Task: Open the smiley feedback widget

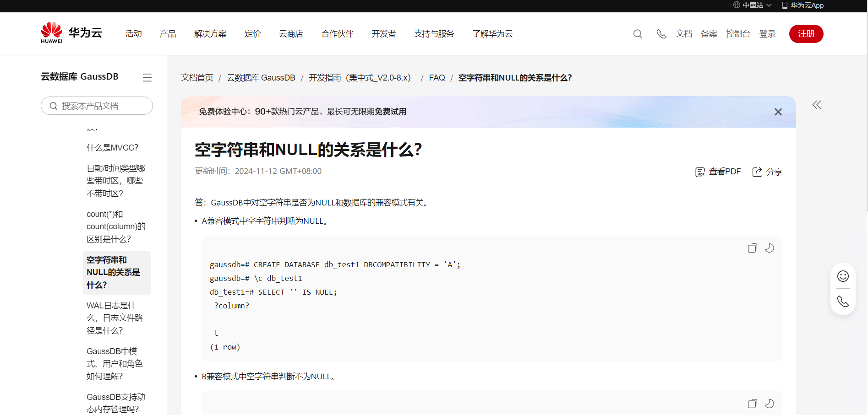Action: (x=843, y=276)
